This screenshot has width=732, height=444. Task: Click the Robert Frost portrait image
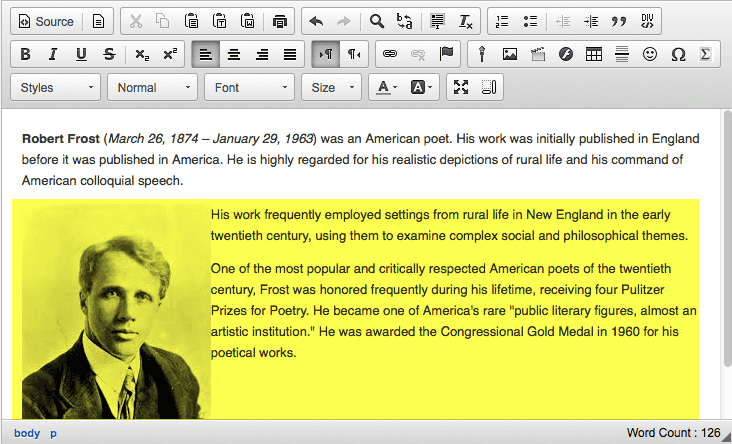(x=116, y=311)
